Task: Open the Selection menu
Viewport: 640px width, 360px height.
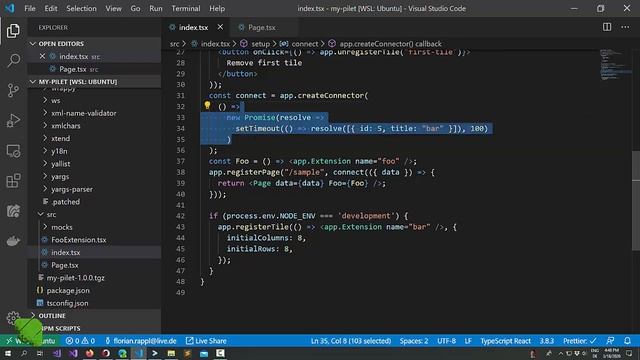Action: pos(81,8)
